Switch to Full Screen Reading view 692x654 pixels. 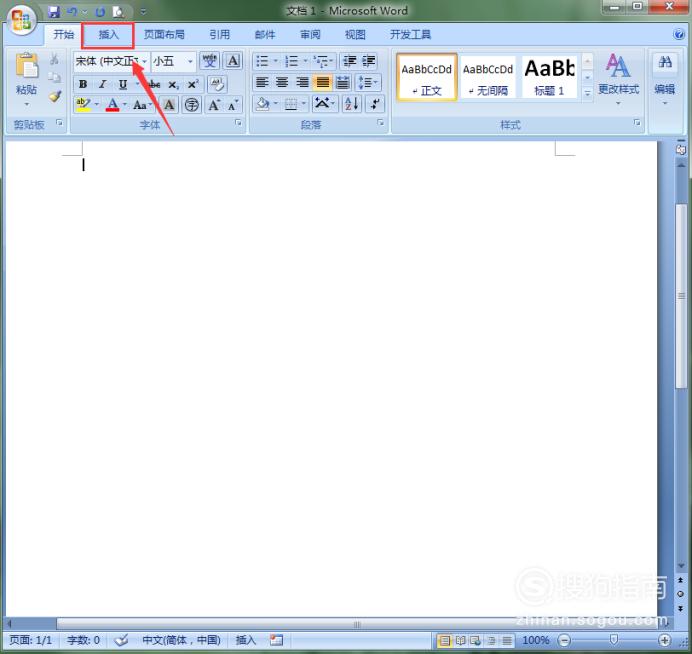click(x=460, y=640)
